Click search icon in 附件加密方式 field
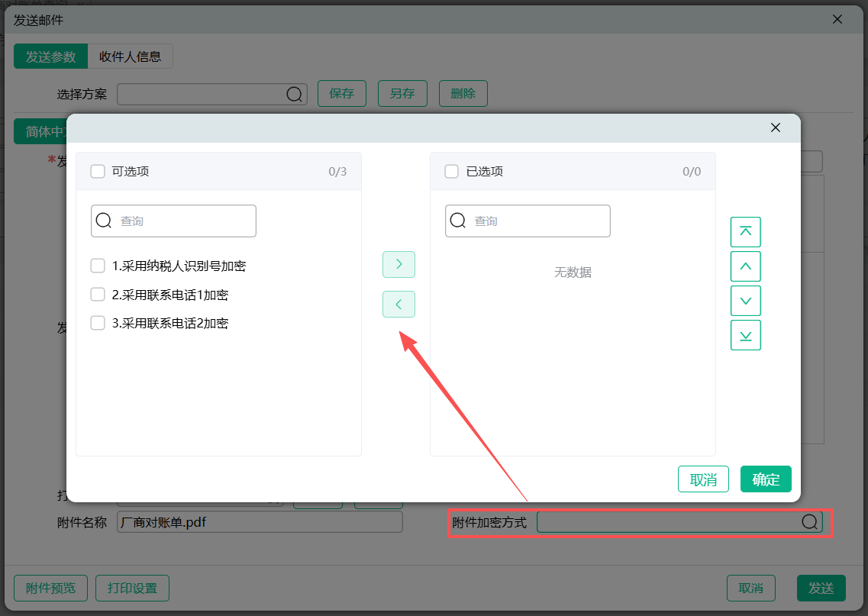Viewport: 868px width, 616px height. click(x=810, y=522)
